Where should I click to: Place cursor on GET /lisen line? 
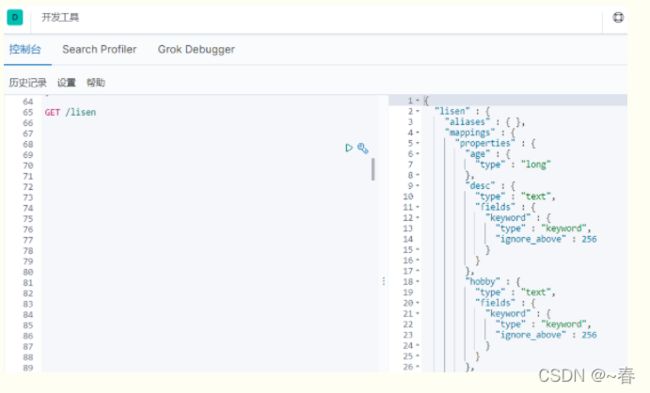click(x=70, y=112)
